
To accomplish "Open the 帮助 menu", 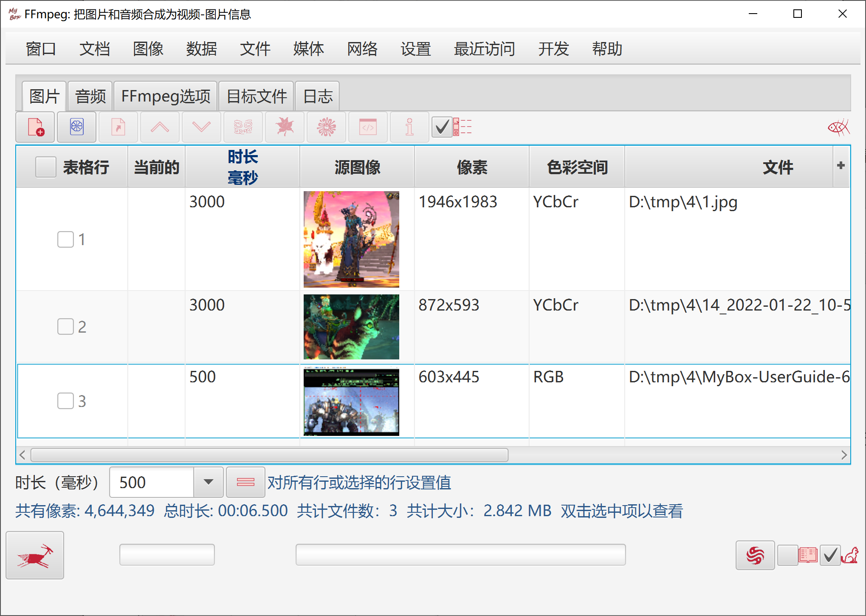I will (x=607, y=49).
